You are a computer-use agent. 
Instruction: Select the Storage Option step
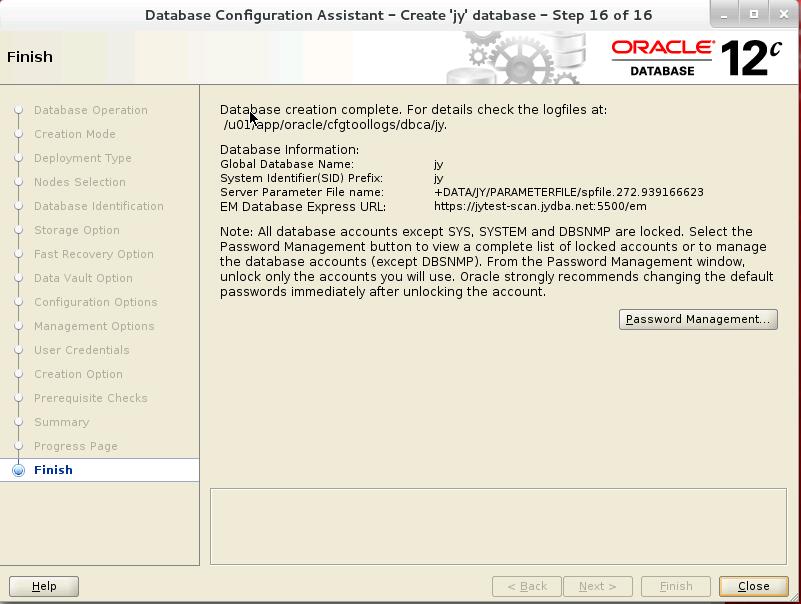point(77,230)
